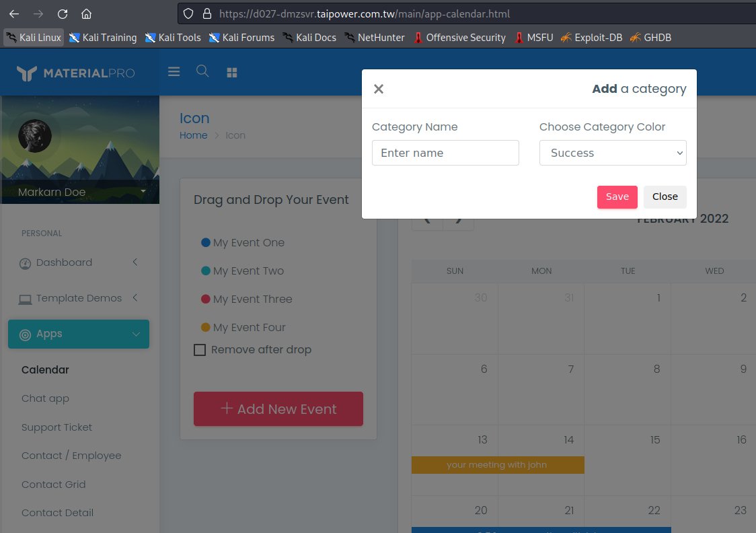This screenshot has height=533, width=756.
Task: Click the user avatar picture
Action: 35,136
